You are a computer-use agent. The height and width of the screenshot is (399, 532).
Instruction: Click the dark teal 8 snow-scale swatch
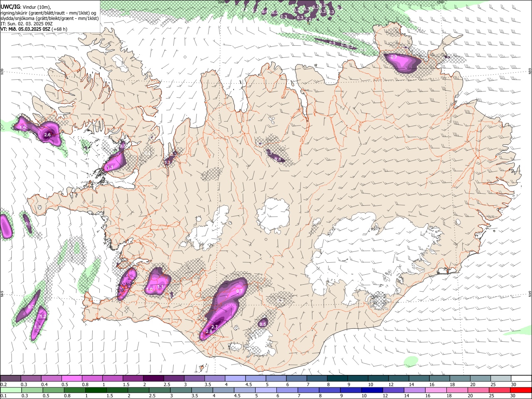click(x=337, y=379)
